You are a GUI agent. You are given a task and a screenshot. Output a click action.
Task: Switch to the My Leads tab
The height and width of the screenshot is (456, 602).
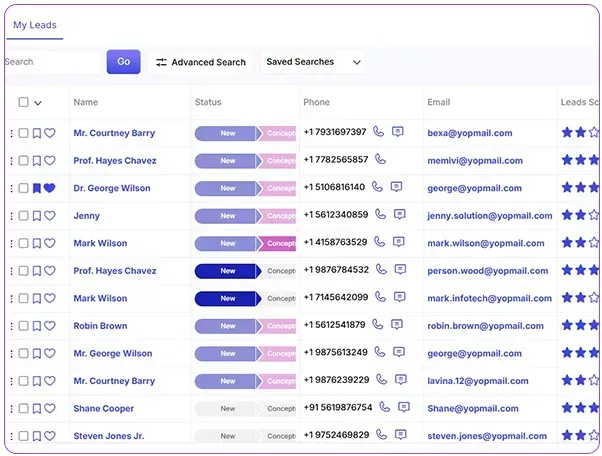(x=35, y=25)
